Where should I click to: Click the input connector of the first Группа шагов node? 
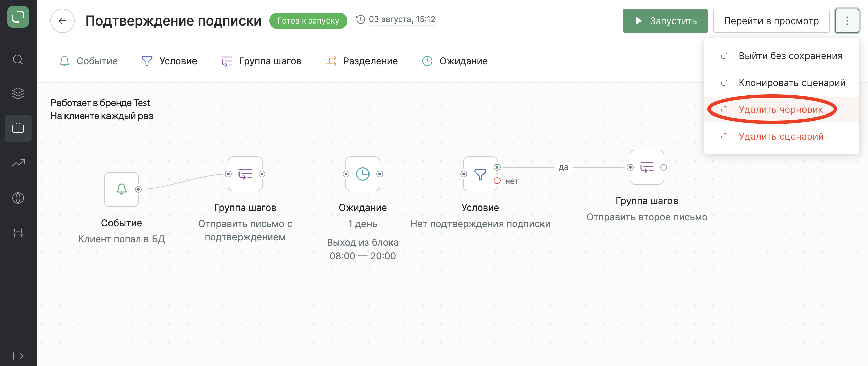[x=228, y=174]
